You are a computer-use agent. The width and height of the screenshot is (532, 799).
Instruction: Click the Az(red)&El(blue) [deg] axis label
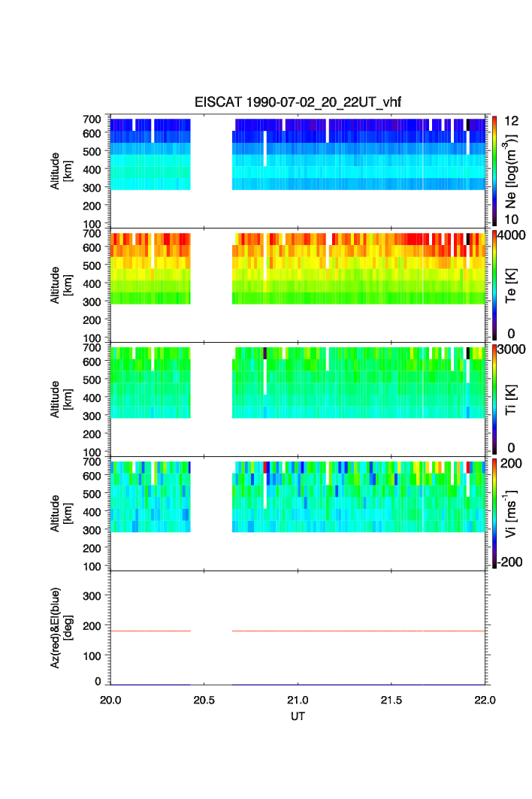click(x=61, y=628)
